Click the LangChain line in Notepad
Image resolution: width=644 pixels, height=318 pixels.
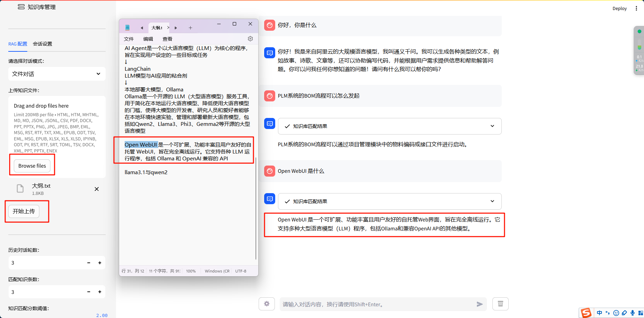point(137,69)
